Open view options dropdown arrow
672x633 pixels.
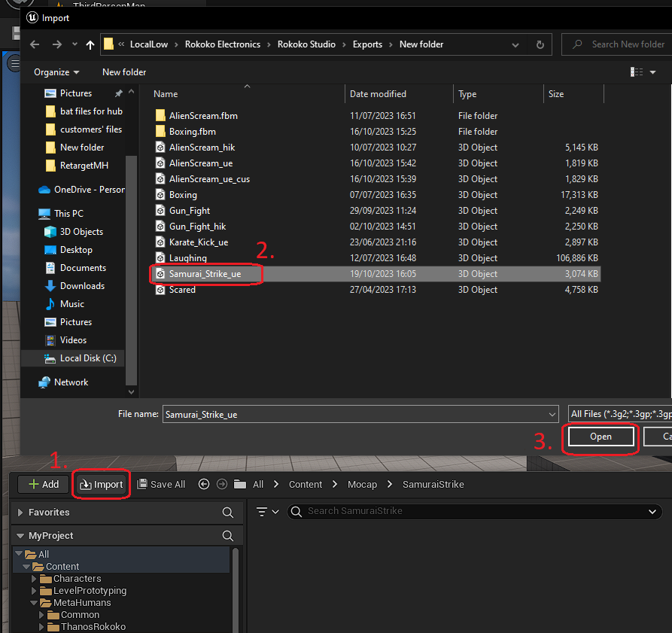(652, 72)
